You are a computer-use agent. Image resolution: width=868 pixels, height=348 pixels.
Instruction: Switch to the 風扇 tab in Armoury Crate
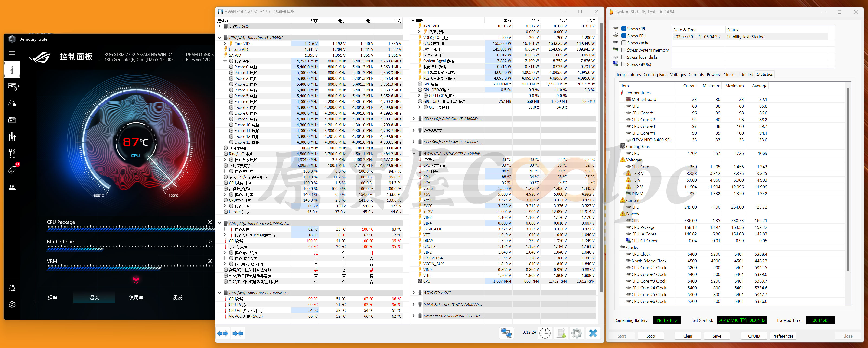[x=178, y=297]
